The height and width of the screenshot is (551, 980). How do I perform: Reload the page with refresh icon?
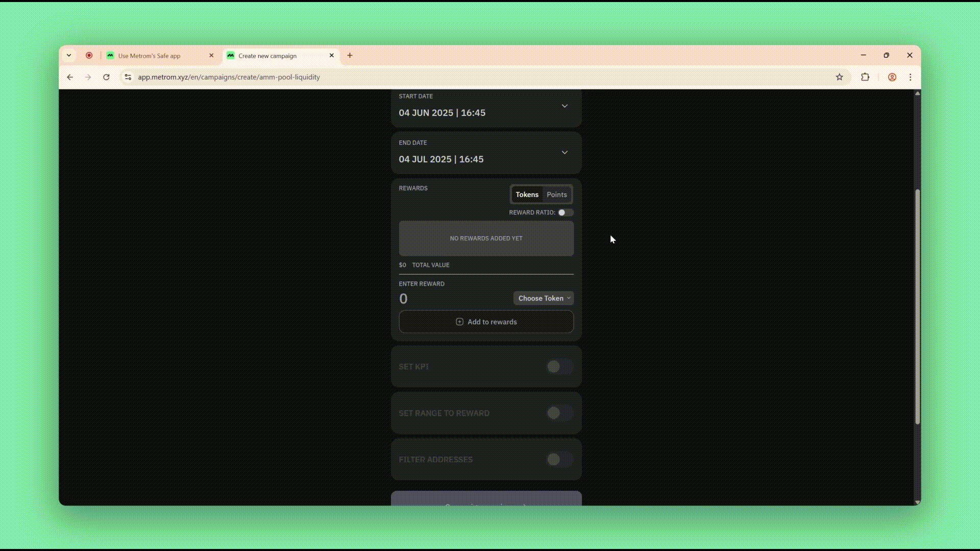(106, 77)
